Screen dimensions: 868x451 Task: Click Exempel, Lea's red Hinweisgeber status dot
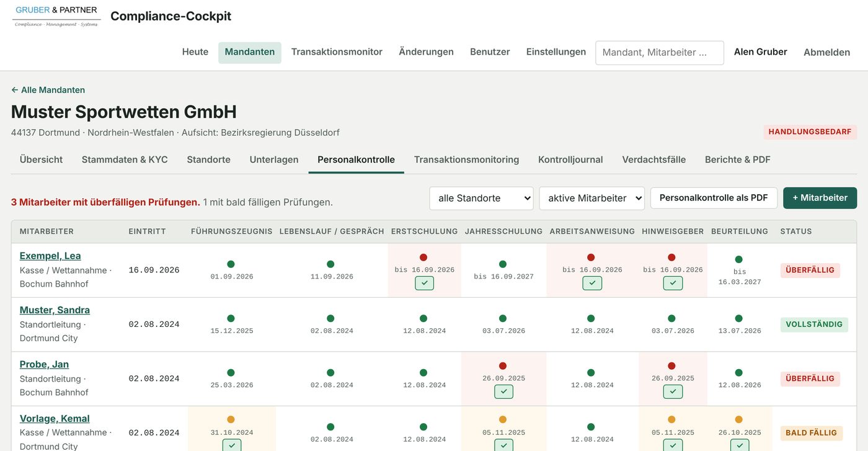pos(671,257)
